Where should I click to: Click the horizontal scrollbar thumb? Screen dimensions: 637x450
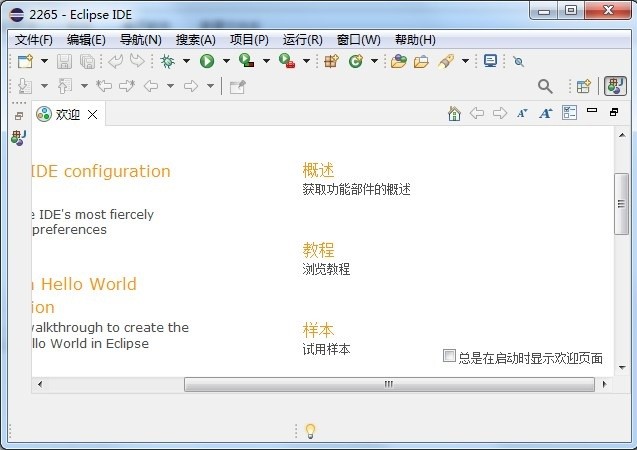click(389, 384)
